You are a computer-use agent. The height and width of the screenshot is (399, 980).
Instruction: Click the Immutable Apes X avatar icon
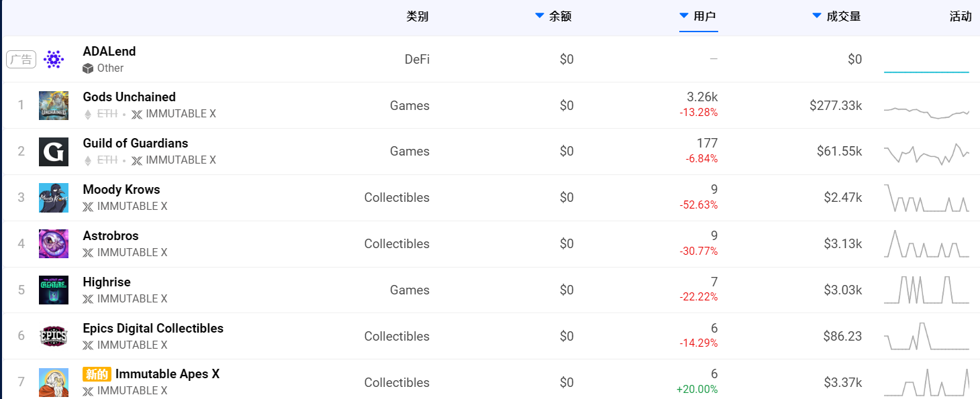54,382
